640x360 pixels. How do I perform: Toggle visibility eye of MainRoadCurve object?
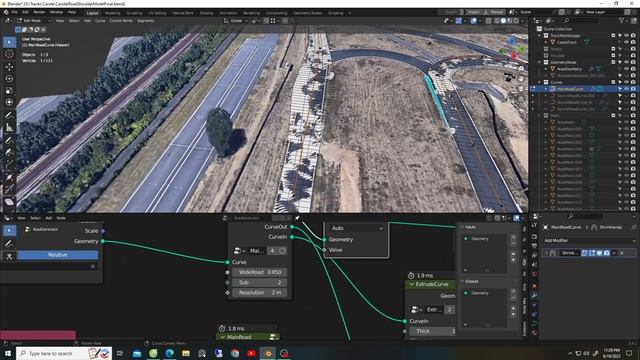(x=626, y=89)
